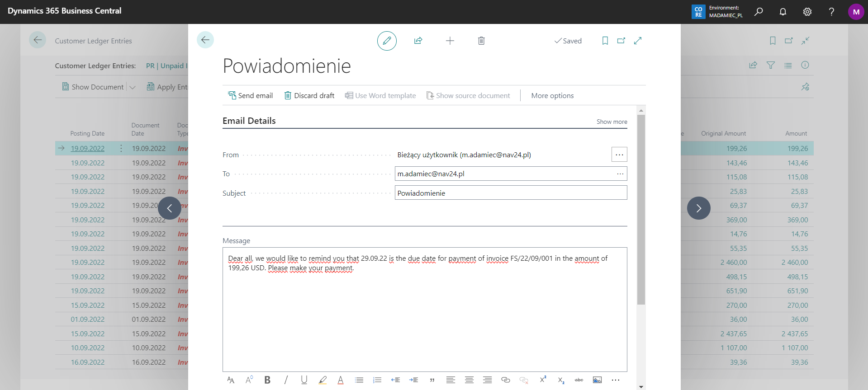
Task: Expand the Show Document dropdown arrow
Action: [133, 87]
